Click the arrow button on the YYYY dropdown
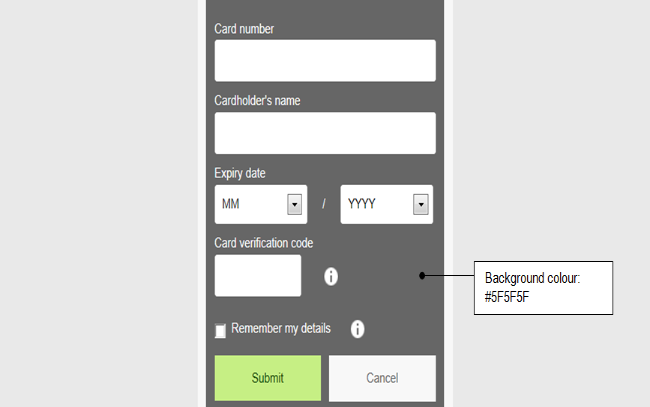 tap(421, 204)
